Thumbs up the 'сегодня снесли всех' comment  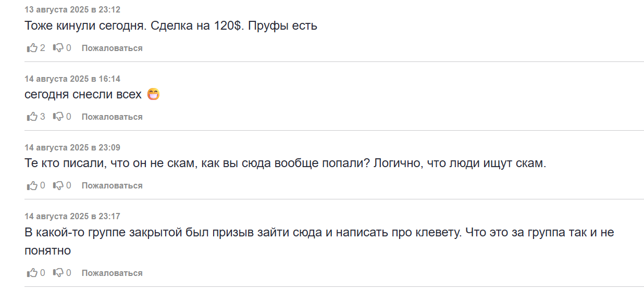tap(32, 117)
